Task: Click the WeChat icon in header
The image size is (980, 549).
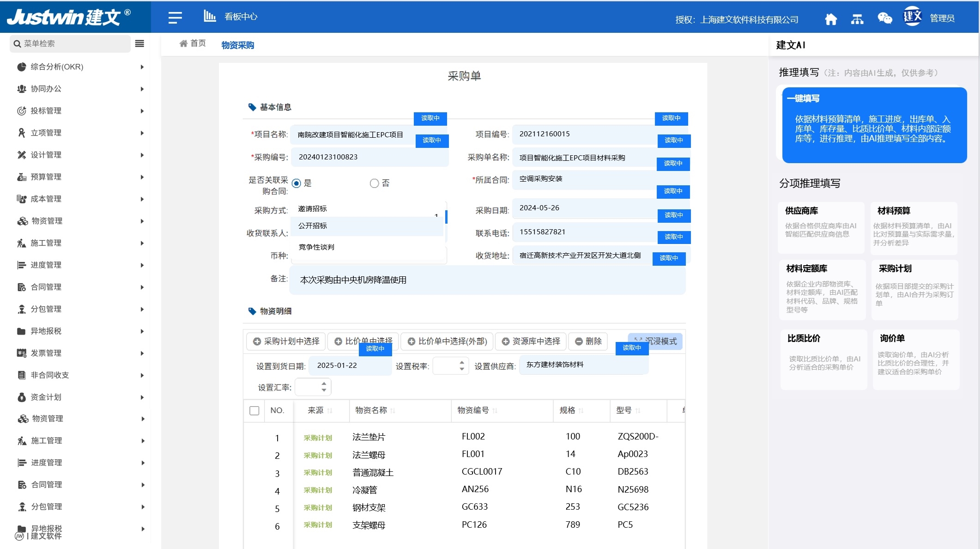Action: coord(884,18)
